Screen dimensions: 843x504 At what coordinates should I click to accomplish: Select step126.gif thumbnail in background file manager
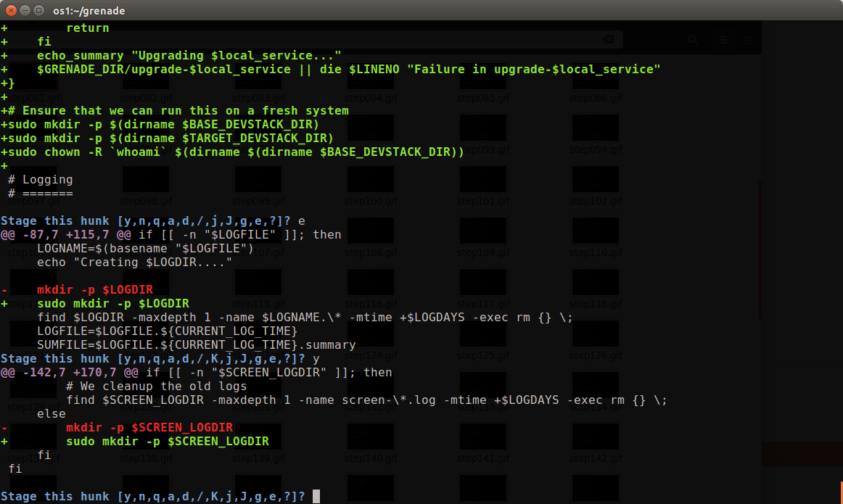click(x=595, y=334)
